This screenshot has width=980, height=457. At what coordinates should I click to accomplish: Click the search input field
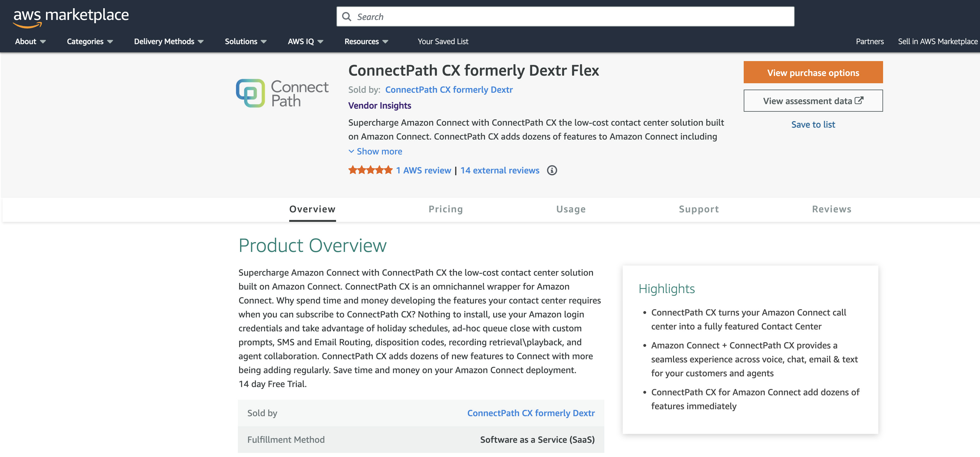(x=565, y=17)
